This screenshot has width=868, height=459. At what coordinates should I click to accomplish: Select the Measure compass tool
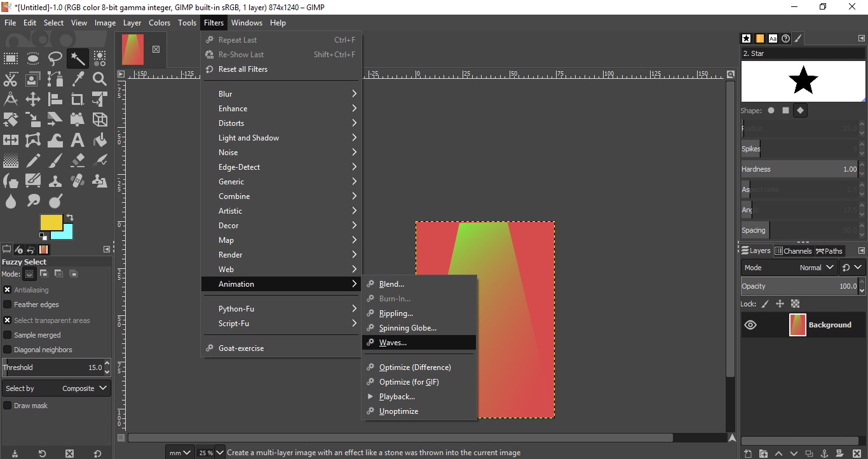point(11,100)
